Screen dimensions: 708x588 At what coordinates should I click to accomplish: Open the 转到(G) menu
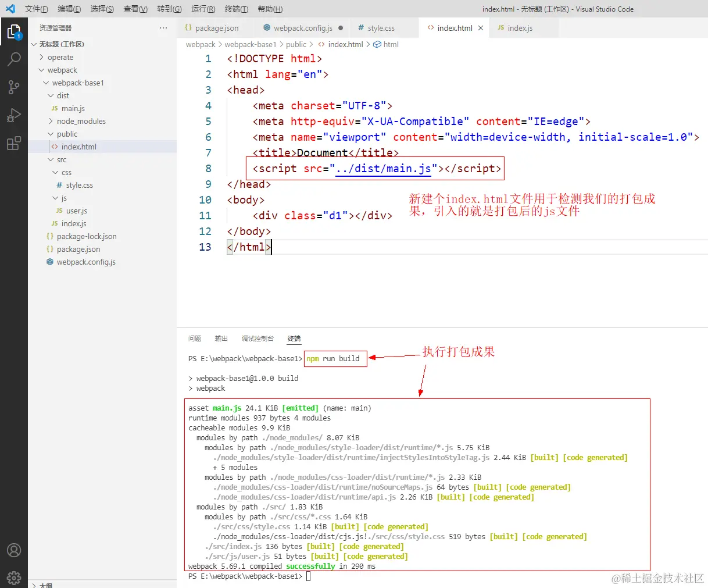[x=169, y=9]
